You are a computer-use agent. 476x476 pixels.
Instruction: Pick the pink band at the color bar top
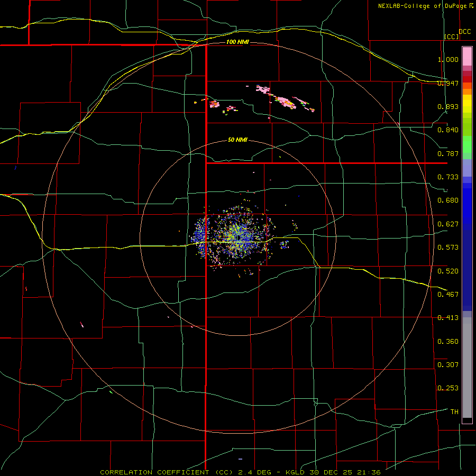pos(467,56)
